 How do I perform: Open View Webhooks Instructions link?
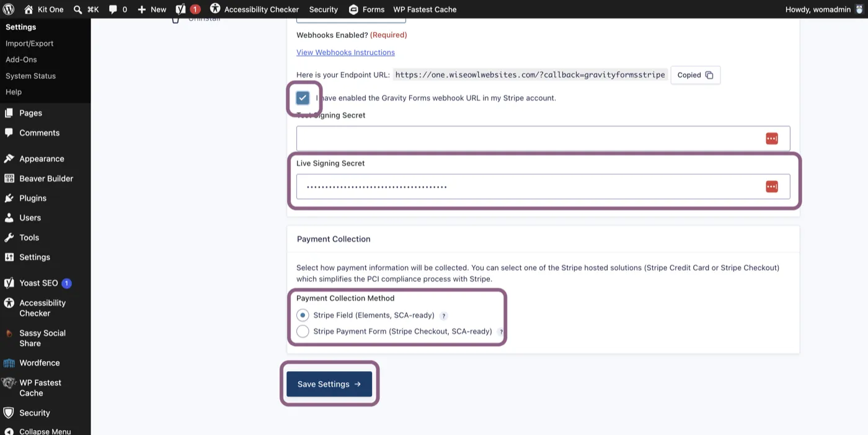[x=345, y=53]
